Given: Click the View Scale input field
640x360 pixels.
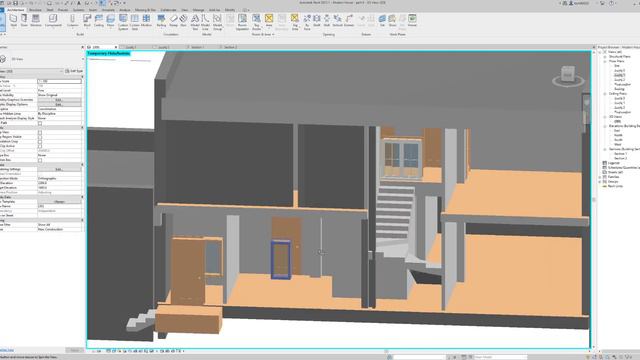Looking at the screenshot, I should click(x=59, y=81).
